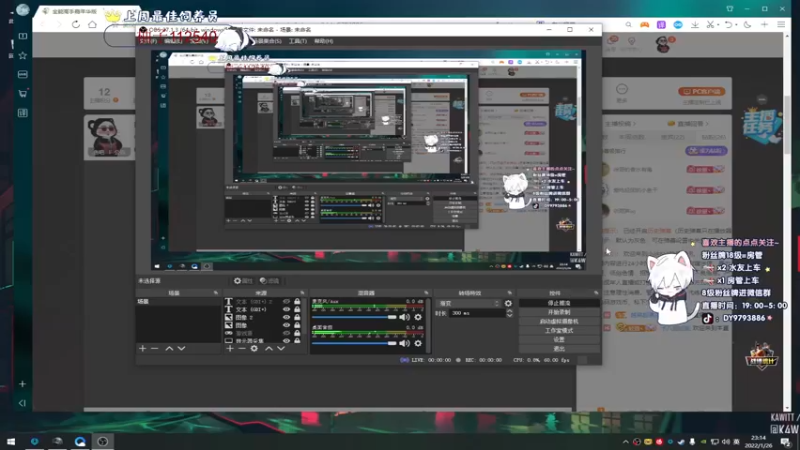Image resolution: width=800 pixels, height=450 pixels.
Task: Click the 停止推流 stop streaming button
Action: [559, 303]
